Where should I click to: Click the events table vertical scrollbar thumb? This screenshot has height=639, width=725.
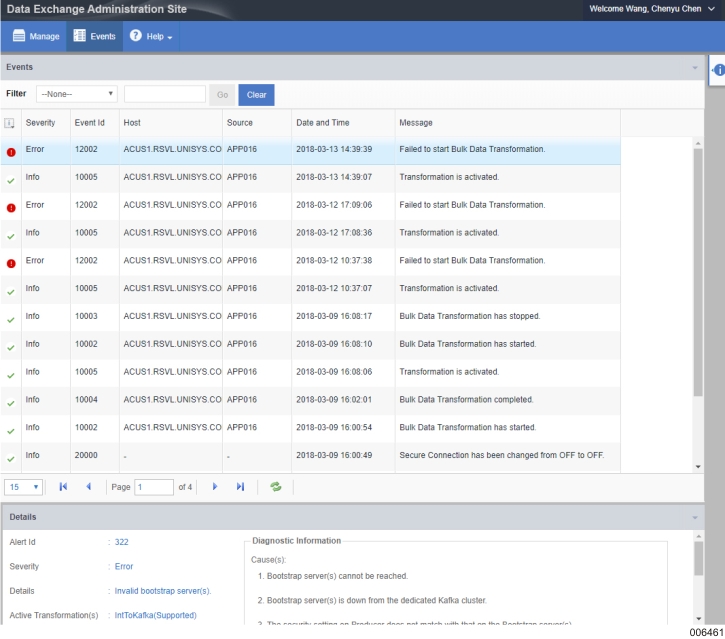[698, 272]
